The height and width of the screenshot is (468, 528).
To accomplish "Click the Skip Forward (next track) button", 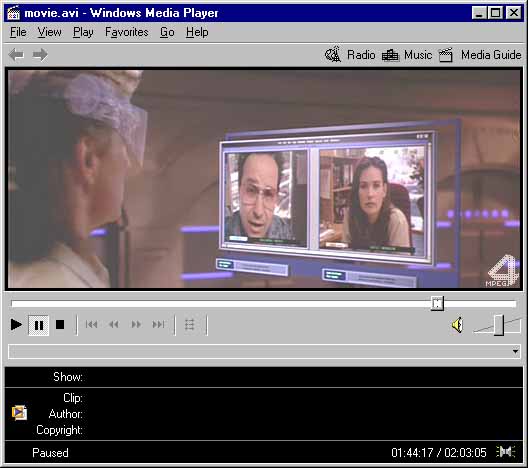I will coord(158,325).
